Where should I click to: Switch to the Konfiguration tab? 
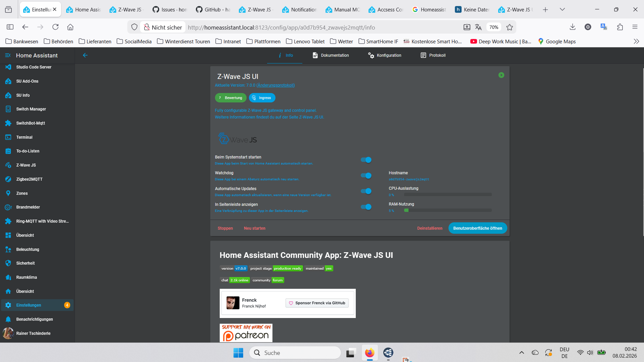[385, 55]
